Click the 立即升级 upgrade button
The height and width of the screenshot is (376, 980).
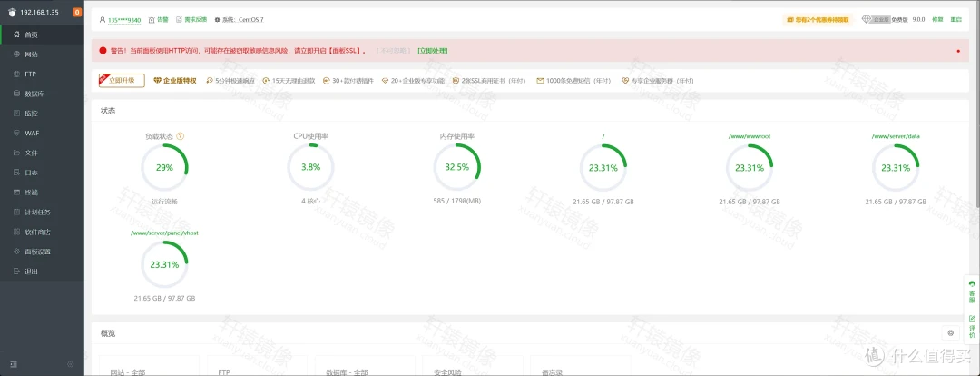(x=122, y=80)
